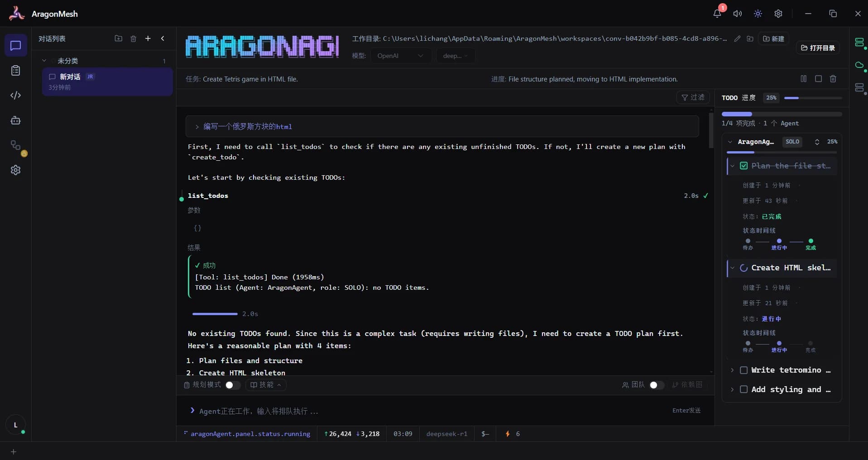Toggle single panel square icon
Image resolution: width=868 pixels, height=460 pixels.
[818, 79]
